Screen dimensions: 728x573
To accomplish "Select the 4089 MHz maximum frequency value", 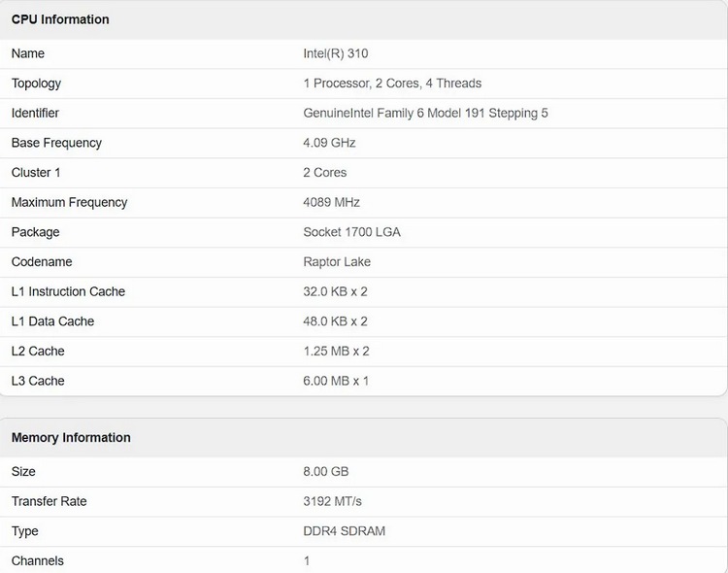I will [331, 203].
